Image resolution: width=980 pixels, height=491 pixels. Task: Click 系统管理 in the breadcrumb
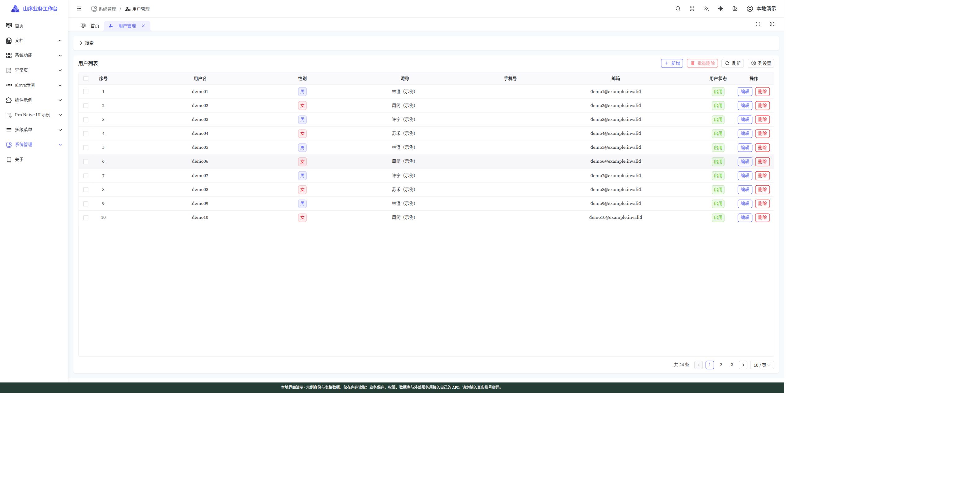point(104,9)
